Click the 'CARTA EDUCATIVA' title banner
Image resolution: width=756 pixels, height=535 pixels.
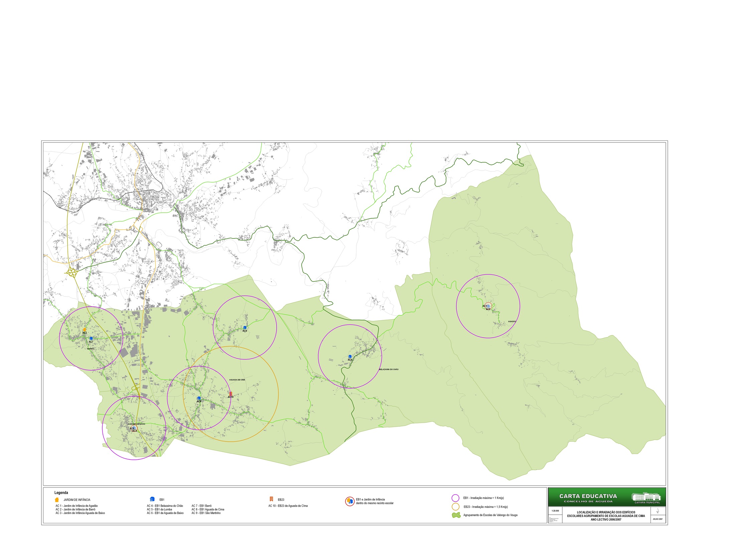click(x=588, y=497)
